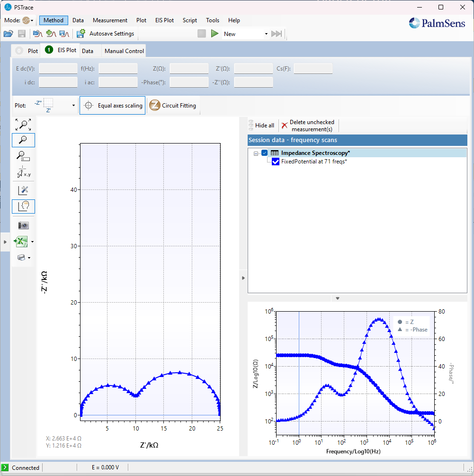Click the Session data - frequency scans header
The image size is (474, 476).
pos(357,140)
